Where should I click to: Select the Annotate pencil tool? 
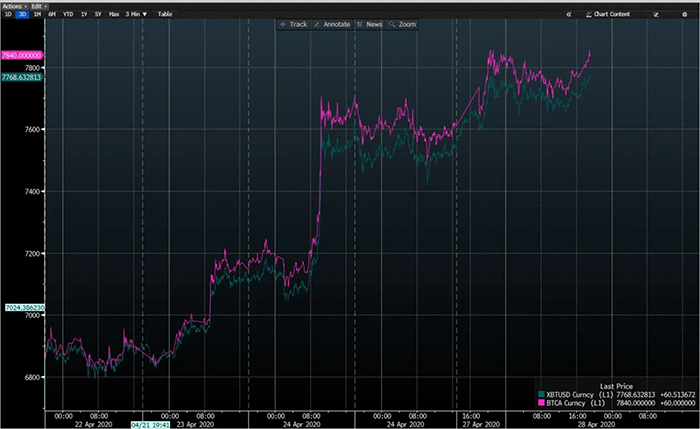coord(333,24)
